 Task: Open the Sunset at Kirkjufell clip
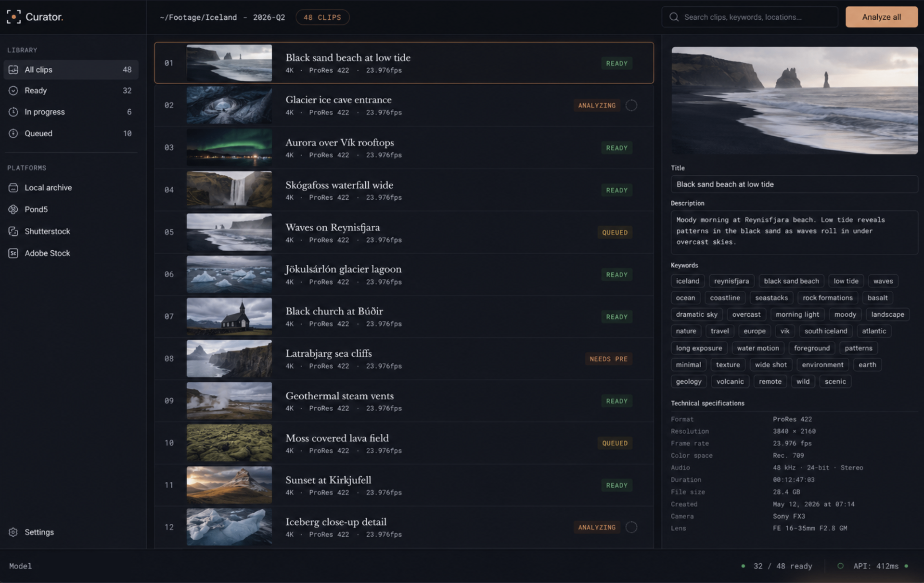click(x=404, y=485)
